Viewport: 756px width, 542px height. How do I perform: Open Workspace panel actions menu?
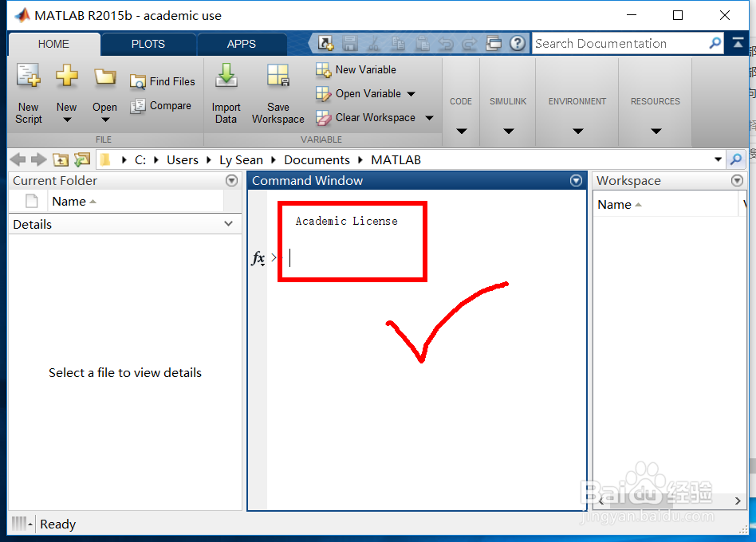737,181
